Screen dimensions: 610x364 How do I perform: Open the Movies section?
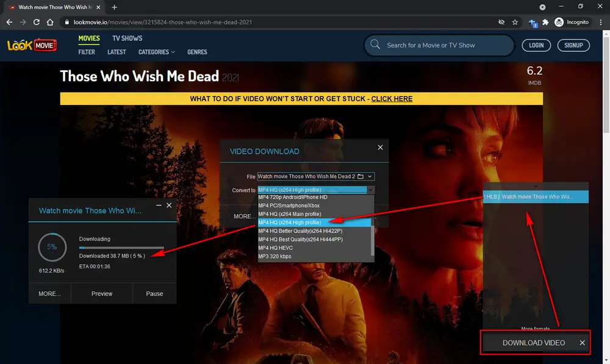(89, 38)
